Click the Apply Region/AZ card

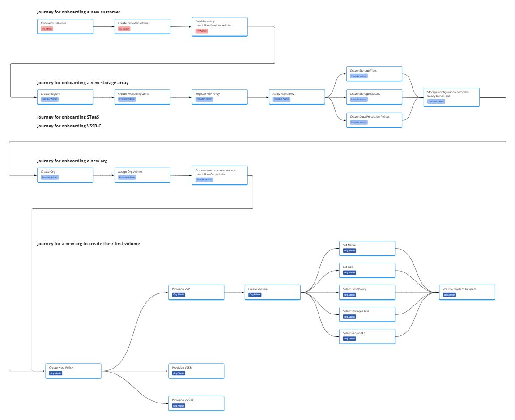(x=297, y=97)
